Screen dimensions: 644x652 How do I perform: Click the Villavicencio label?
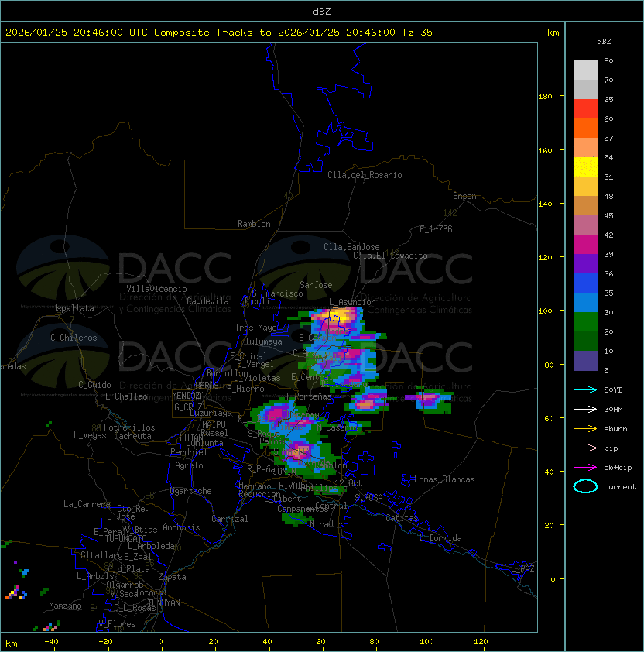156,289
